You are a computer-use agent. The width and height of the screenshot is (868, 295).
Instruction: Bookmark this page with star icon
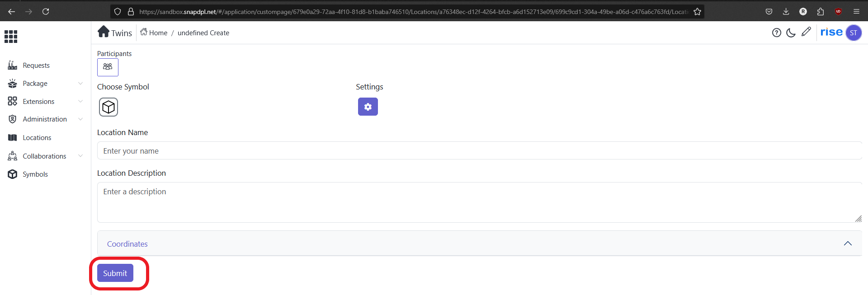click(697, 12)
